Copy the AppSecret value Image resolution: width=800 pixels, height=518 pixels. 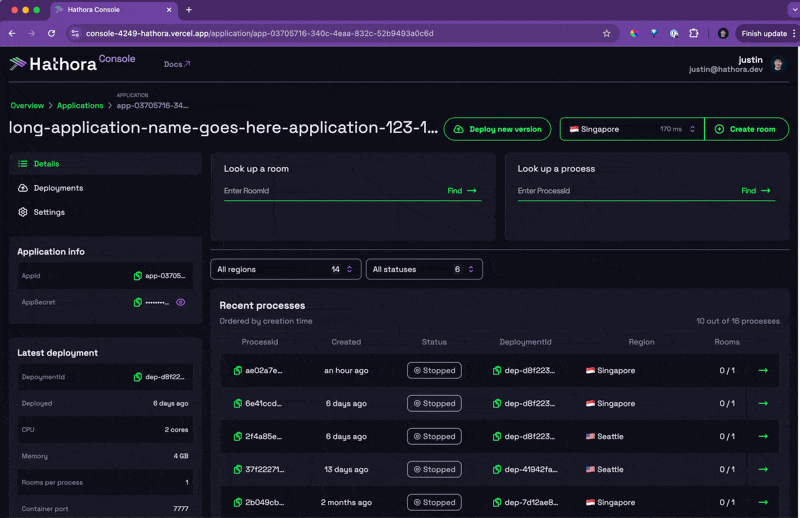pos(137,303)
